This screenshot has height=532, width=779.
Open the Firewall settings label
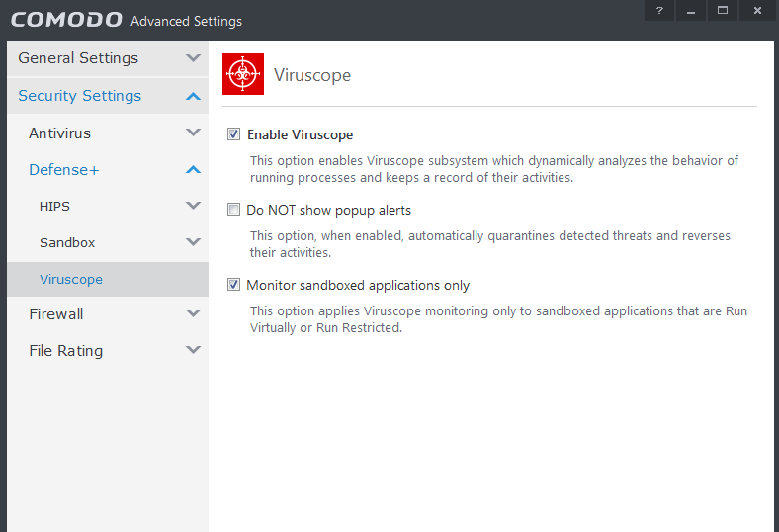55,313
